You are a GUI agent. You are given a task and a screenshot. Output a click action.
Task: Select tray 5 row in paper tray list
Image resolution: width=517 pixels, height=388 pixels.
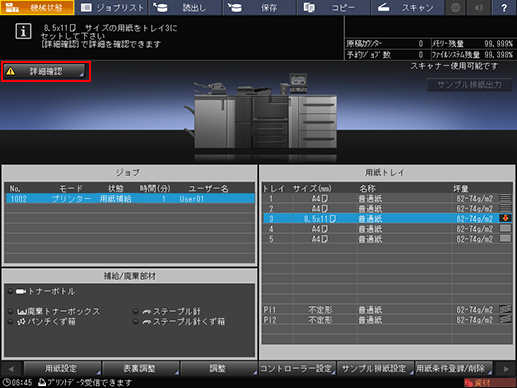point(387,239)
